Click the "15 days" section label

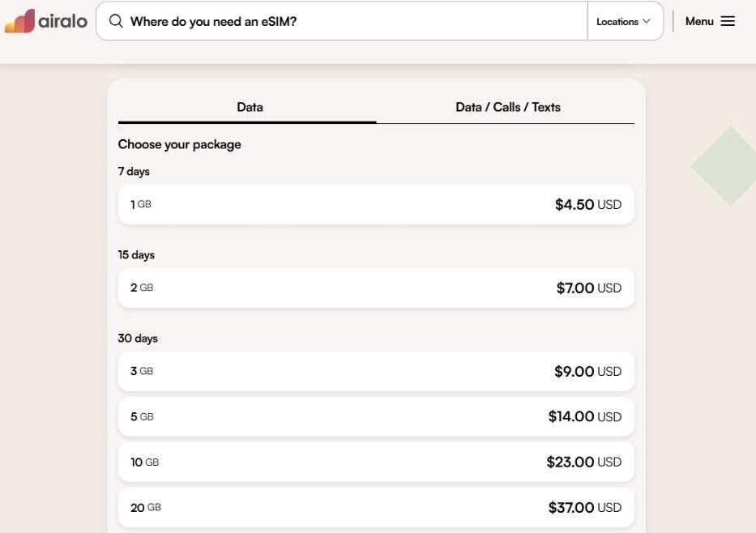point(136,254)
